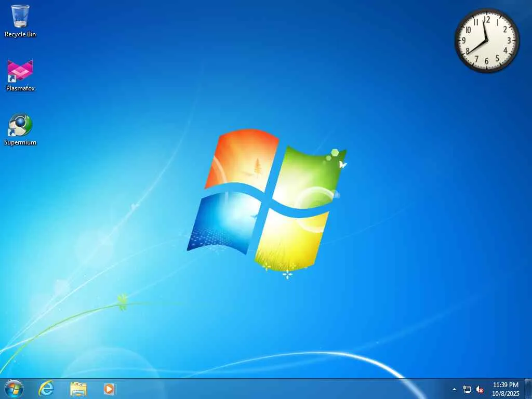Click the muted volume speaker icon
This screenshot has height=399, width=532.
(x=480, y=390)
